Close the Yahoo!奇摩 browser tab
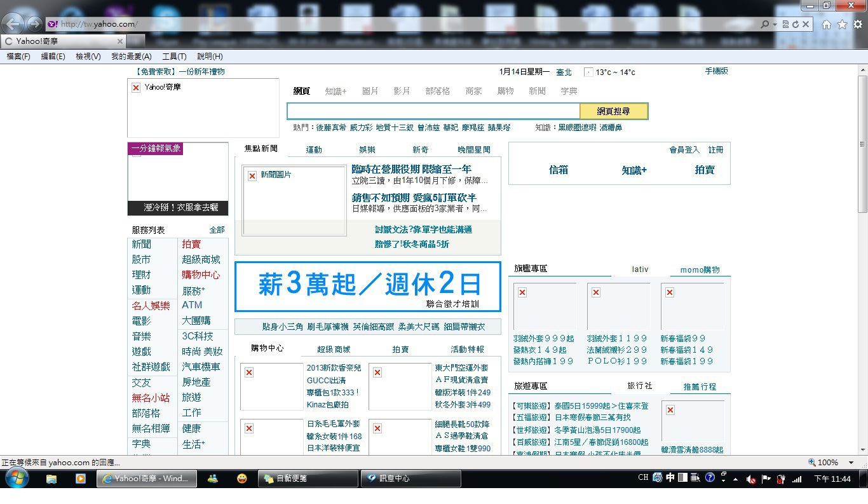 tap(119, 41)
